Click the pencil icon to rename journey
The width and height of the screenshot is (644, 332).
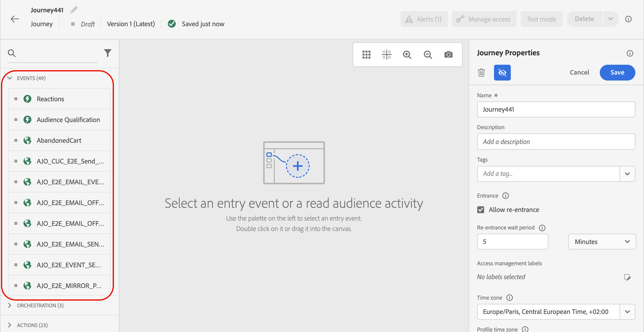tap(74, 10)
